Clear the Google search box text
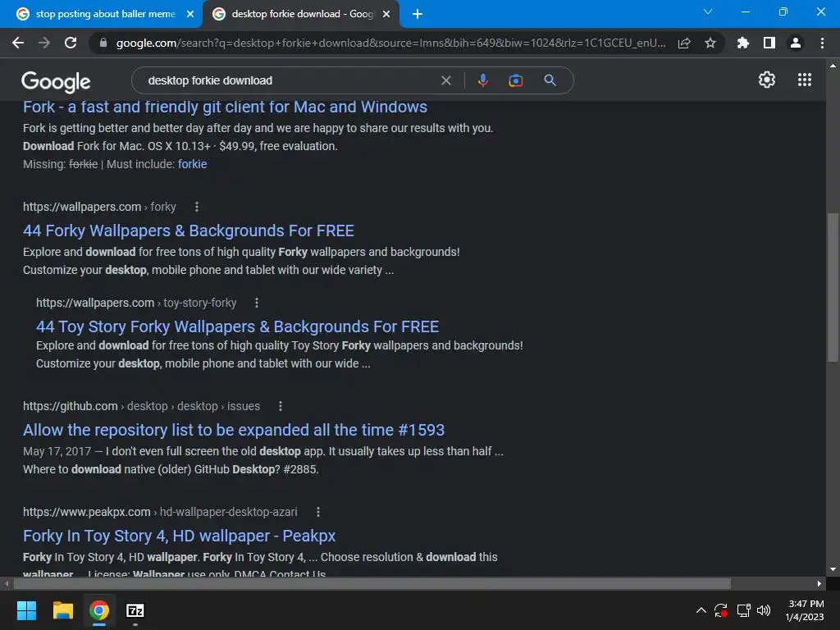This screenshot has height=630, width=840. coord(445,80)
